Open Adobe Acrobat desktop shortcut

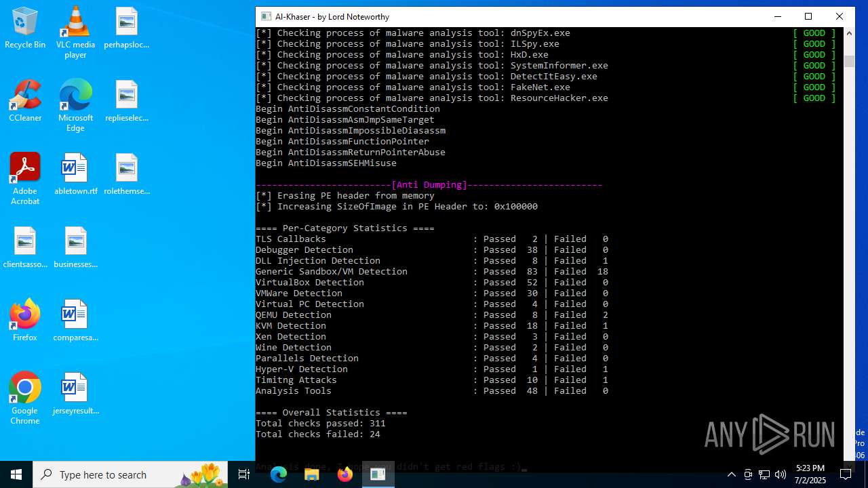pyautogui.click(x=25, y=179)
